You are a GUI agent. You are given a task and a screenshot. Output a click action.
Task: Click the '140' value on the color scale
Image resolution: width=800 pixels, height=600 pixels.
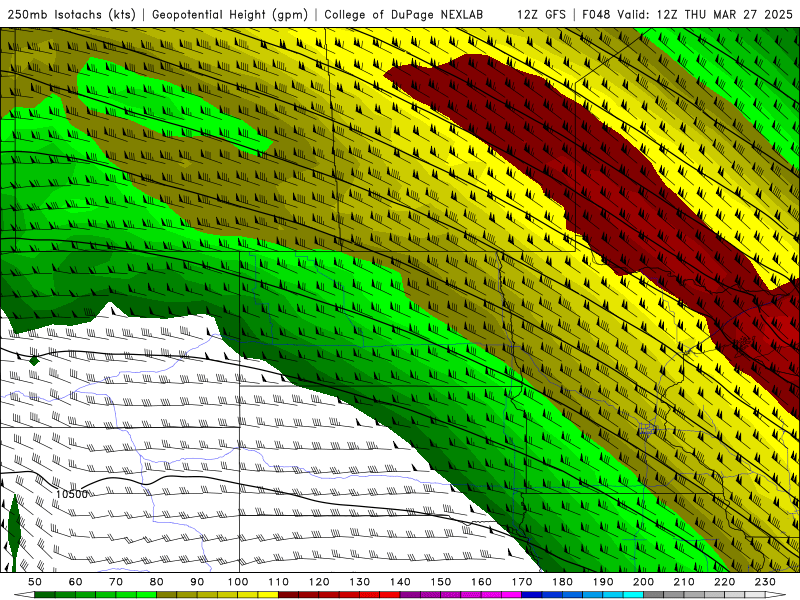tap(400, 582)
